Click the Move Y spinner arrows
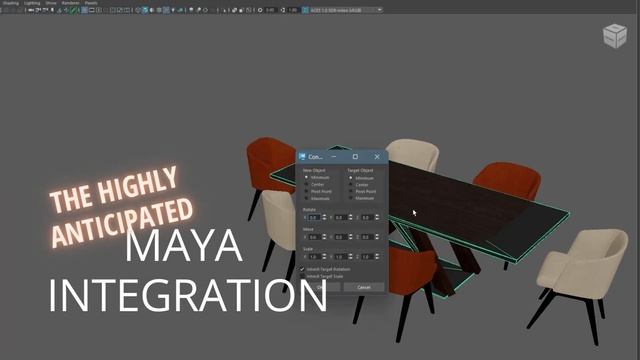This screenshot has width=640, height=360. coord(350,237)
